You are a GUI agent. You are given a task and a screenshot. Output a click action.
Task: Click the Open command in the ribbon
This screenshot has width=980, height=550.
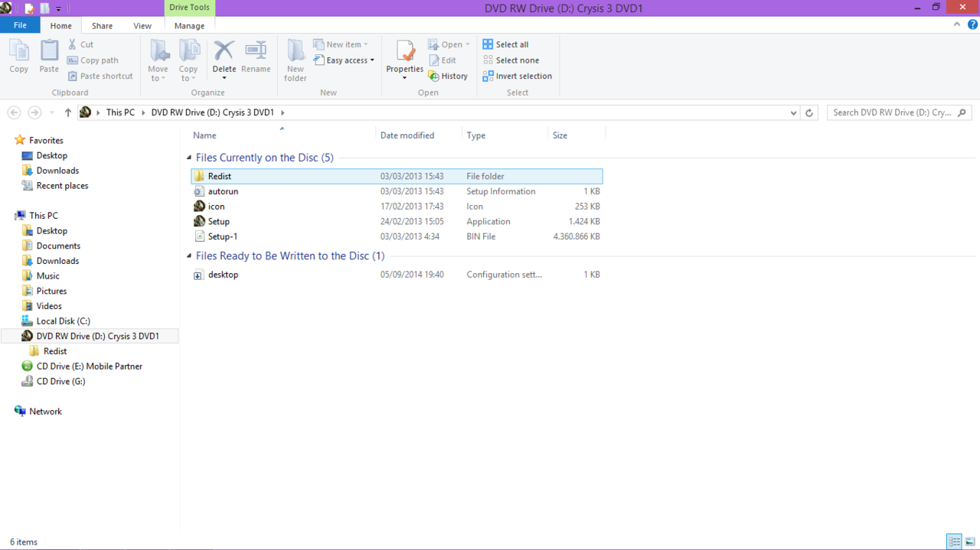pos(449,44)
